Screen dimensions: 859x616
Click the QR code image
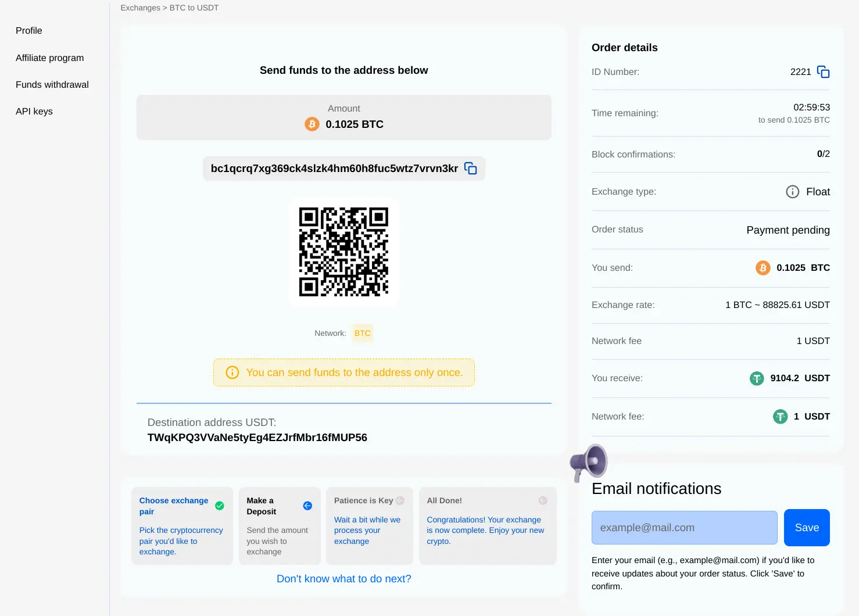click(343, 252)
